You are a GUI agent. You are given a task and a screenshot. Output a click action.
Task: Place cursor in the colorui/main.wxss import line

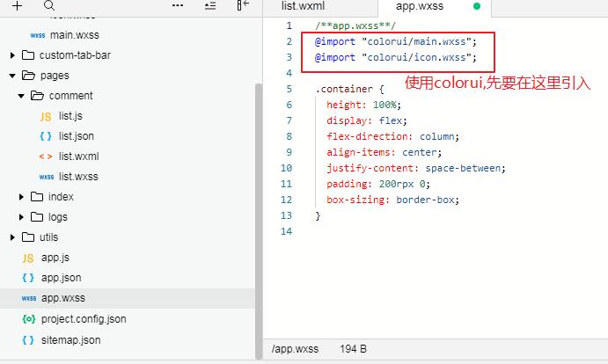pos(396,41)
